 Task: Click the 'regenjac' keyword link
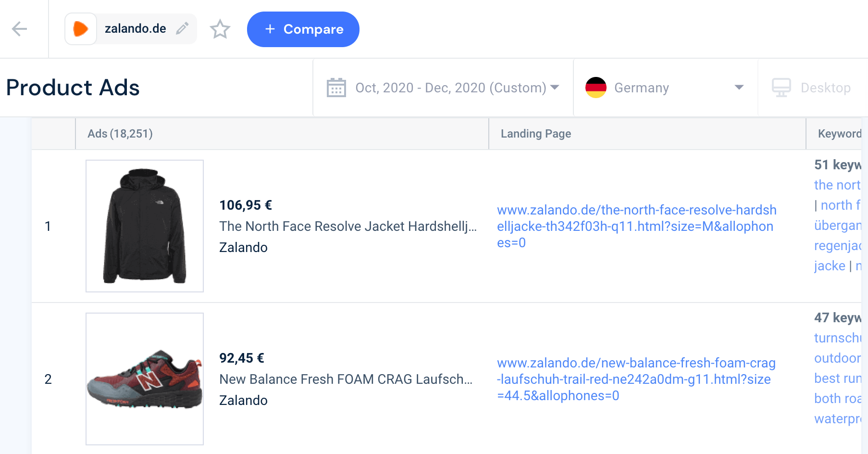coord(837,245)
